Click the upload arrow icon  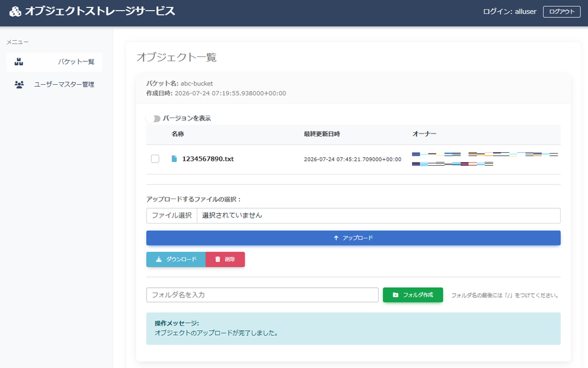point(336,238)
